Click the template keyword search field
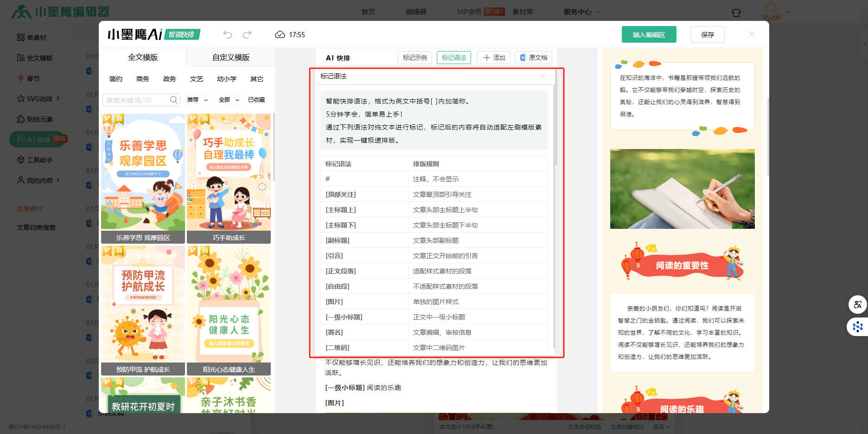This screenshot has width=868, height=434. 136,100
